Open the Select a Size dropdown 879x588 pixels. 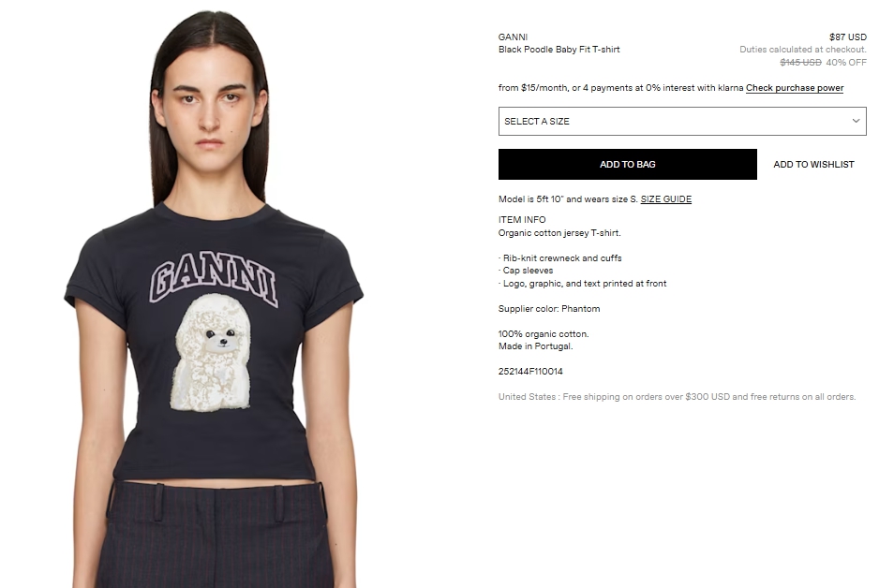pos(682,121)
